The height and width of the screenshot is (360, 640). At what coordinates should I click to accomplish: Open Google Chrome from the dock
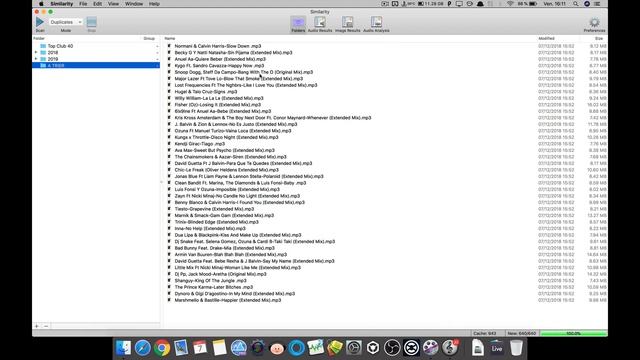(162, 348)
